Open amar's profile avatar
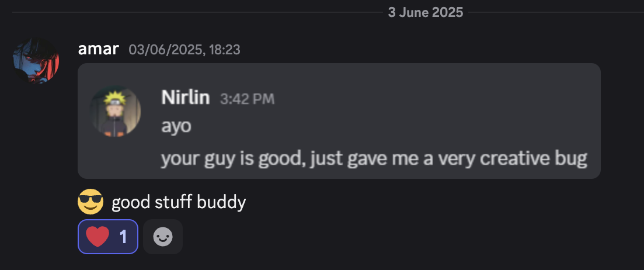This screenshot has width=644, height=270. 36,60
